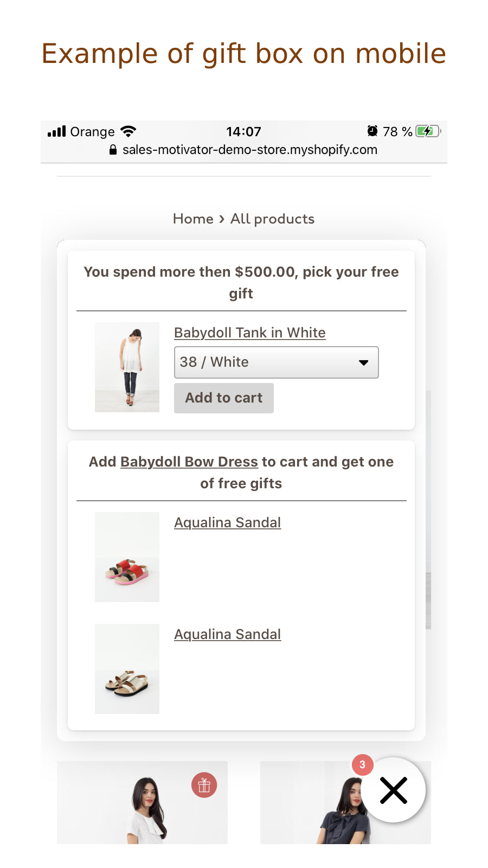This screenshot has height=868, width=488.
Task: Click the Babydoll Tank product thumbnail
Action: [x=127, y=367]
